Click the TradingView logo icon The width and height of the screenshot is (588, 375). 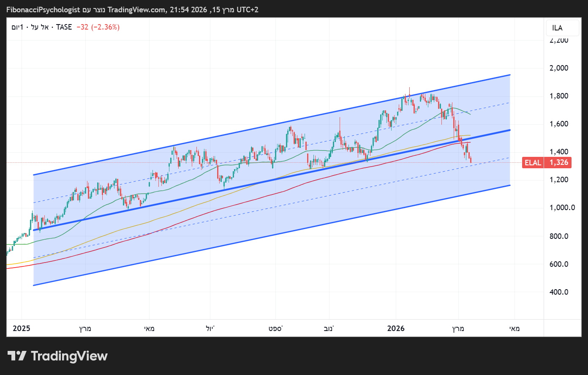17,356
